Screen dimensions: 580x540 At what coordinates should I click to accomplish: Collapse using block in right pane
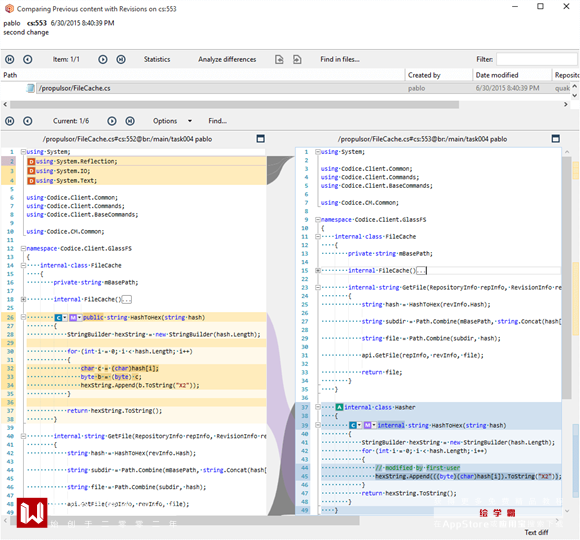(317, 152)
